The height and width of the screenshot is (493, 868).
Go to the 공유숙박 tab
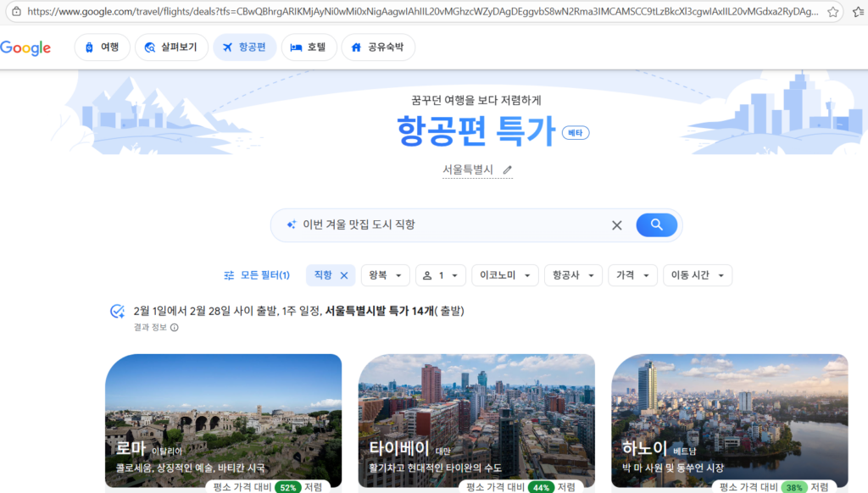click(378, 47)
